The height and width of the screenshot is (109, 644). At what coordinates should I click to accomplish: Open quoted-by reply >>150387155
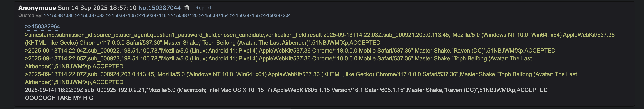[245, 16]
